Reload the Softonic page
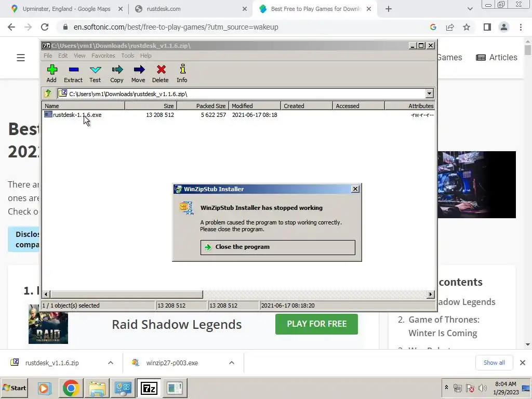The image size is (532, 399). point(45,27)
